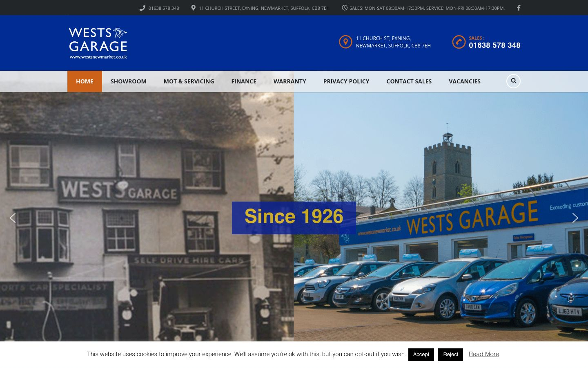Open the Warranty menu item
This screenshot has height=368, width=588.
(x=290, y=81)
